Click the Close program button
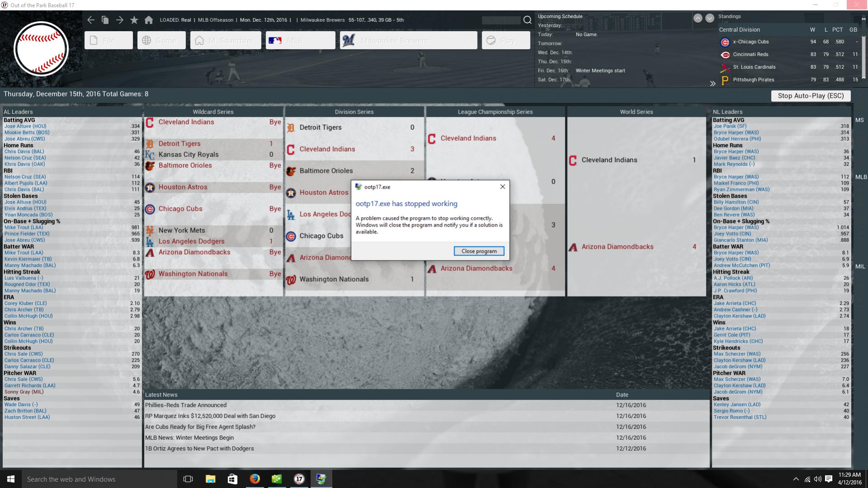868x488 pixels. click(479, 251)
